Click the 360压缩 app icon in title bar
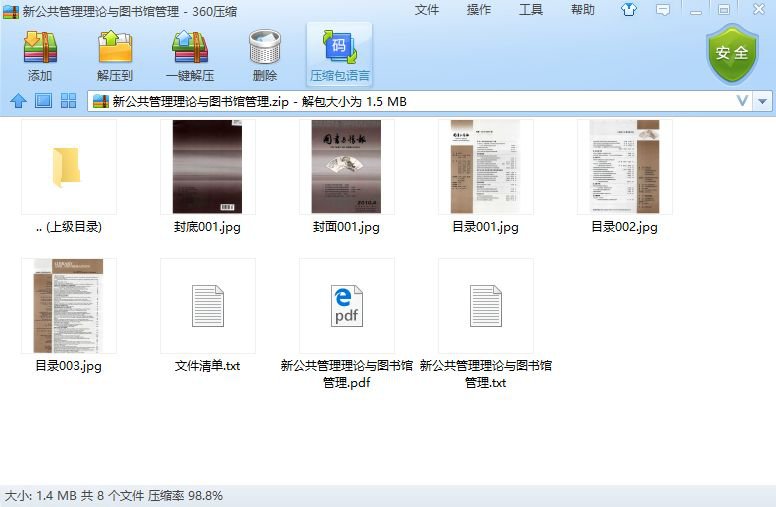The image size is (776, 507). click(11, 11)
